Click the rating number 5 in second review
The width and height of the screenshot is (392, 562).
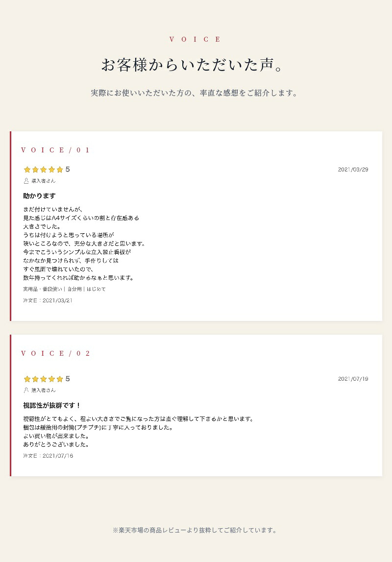[x=68, y=379]
